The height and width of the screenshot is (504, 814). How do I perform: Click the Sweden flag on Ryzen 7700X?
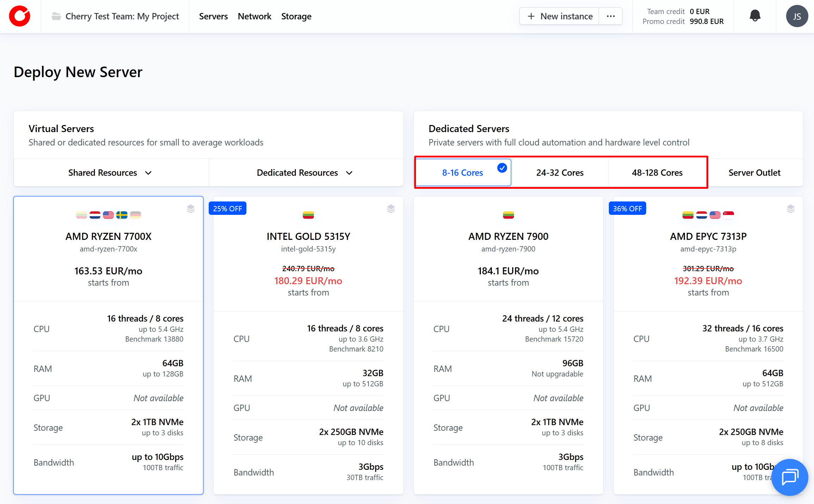pyautogui.click(x=122, y=215)
